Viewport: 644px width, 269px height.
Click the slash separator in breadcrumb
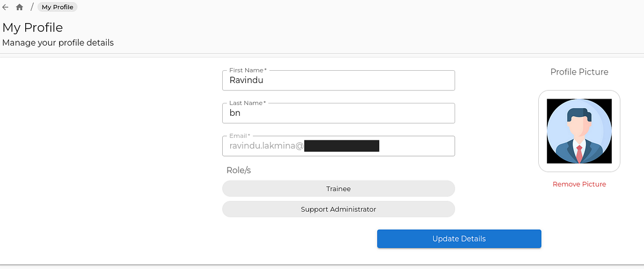(x=32, y=7)
